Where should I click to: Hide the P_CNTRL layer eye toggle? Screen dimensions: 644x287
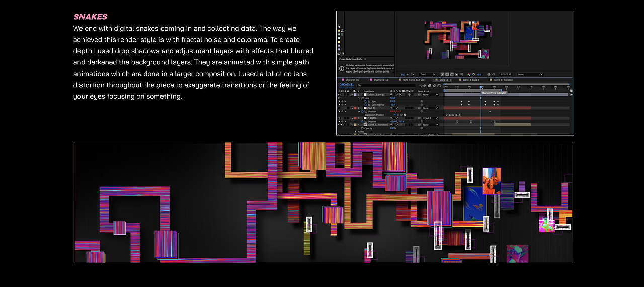[339, 118]
